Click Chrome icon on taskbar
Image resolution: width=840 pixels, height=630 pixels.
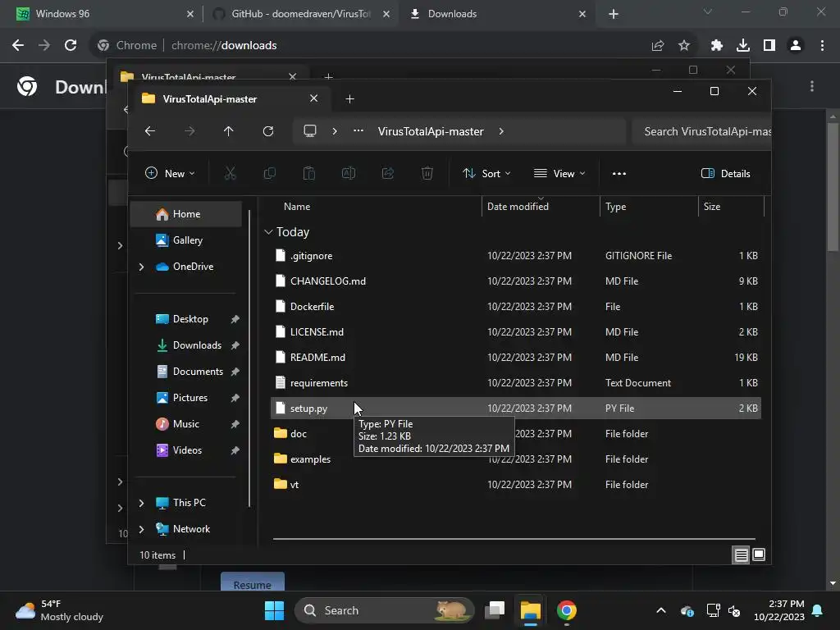(566, 610)
